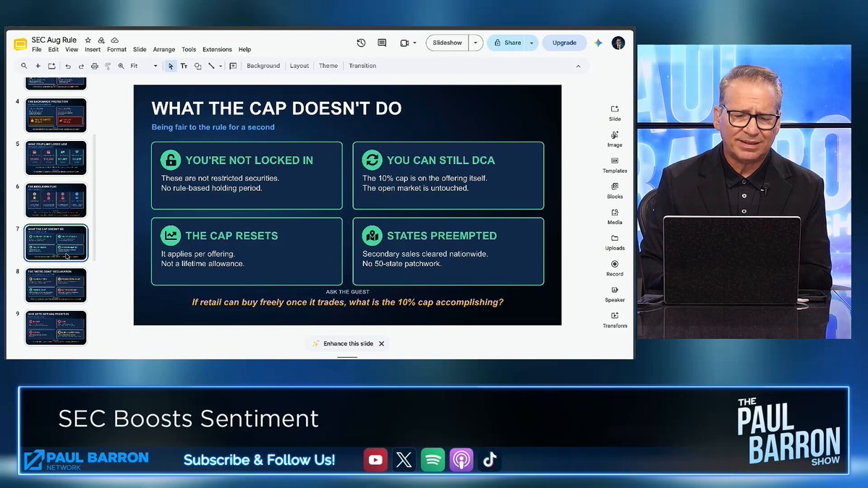868x488 pixels.
Task: Select the text box tool
Action: point(184,66)
